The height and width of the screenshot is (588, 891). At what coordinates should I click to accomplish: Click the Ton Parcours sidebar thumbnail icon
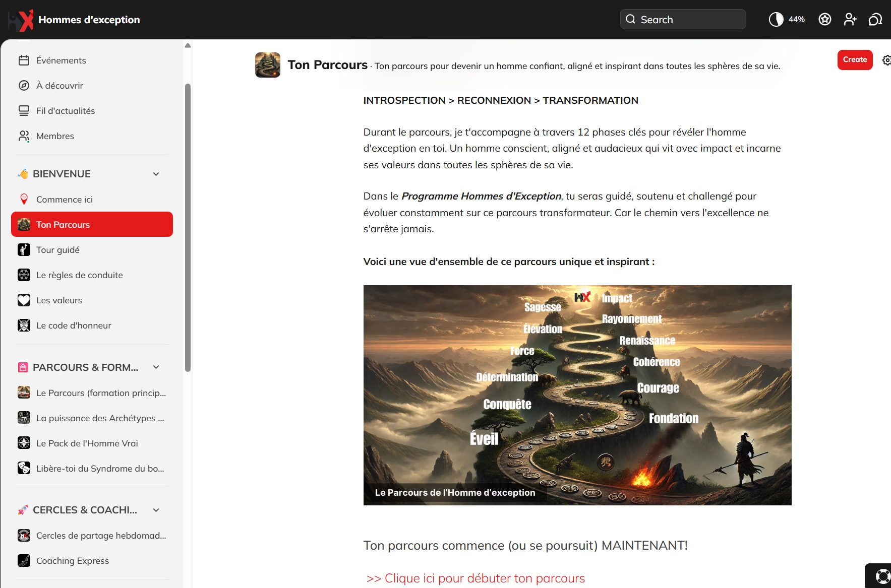[24, 224]
